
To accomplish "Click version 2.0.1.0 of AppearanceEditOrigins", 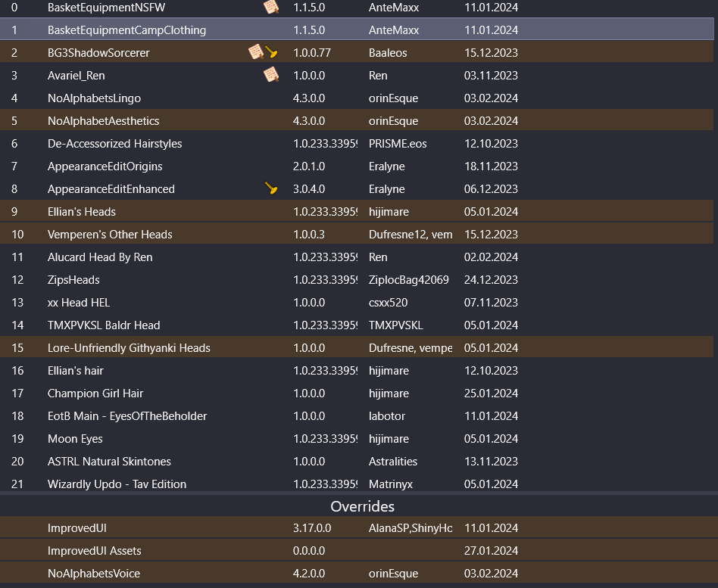I will [309, 166].
